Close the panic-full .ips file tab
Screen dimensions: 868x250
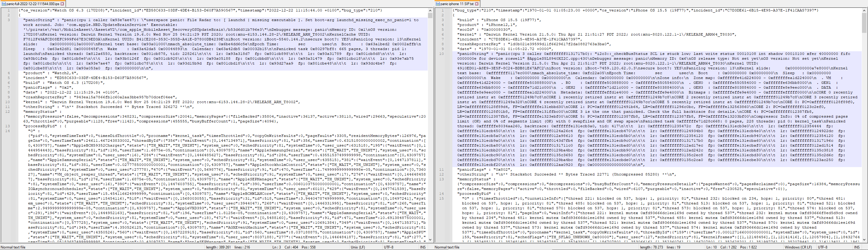(x=62, y=4)
